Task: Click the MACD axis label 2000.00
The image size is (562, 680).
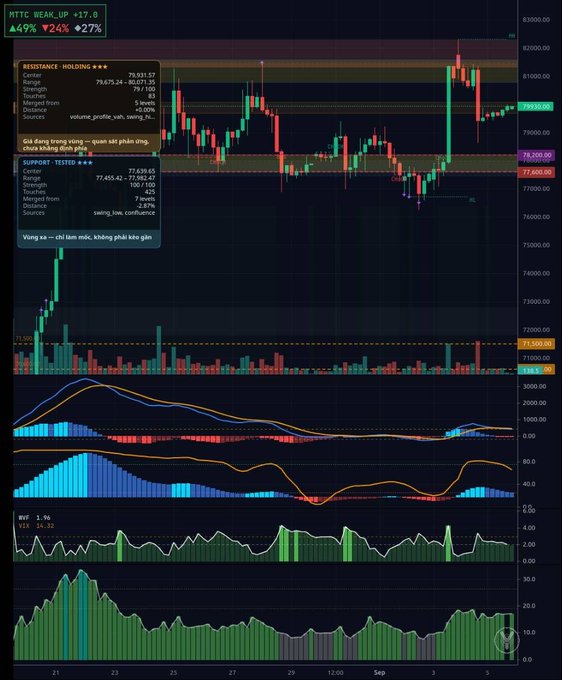Action: pos(534,403)
